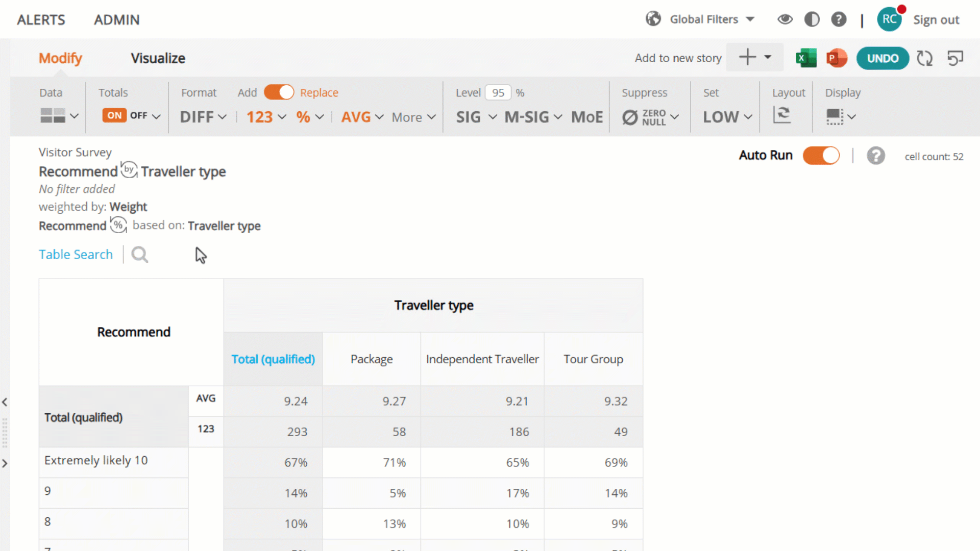The width and height of the screenshot is (980, 551).
Task: Click the % percentage format button
Action: coord(303,117)
